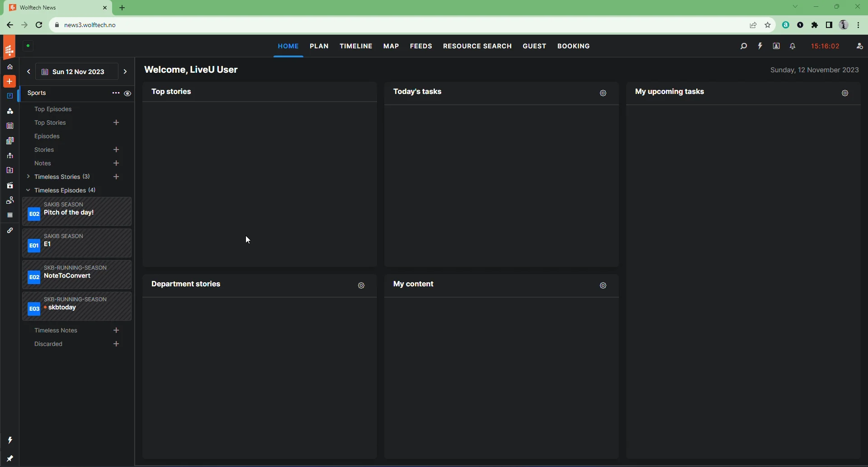Open the Sports three-dots menu
Screen dimensions: 868x467
coord(116,93)
